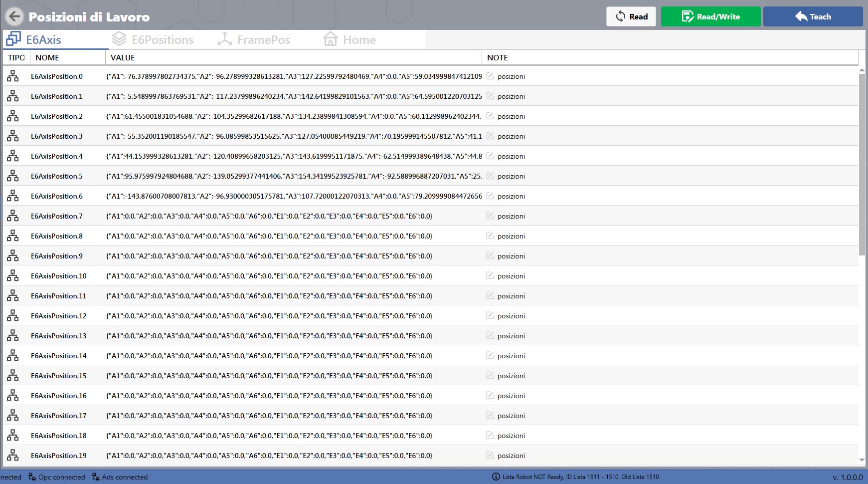
Task: Click the type icon of E6AxisPosition.15
Action: pyautogui.click(x=13, y=375)
